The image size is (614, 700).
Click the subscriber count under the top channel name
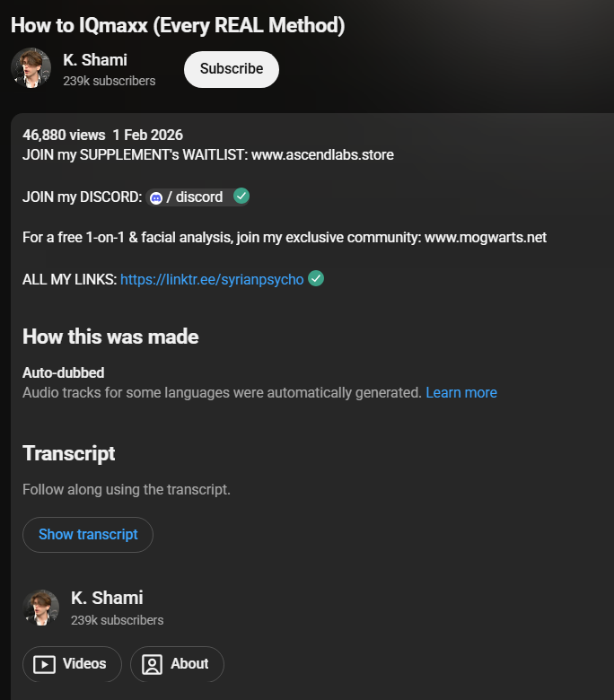(109, 81)
